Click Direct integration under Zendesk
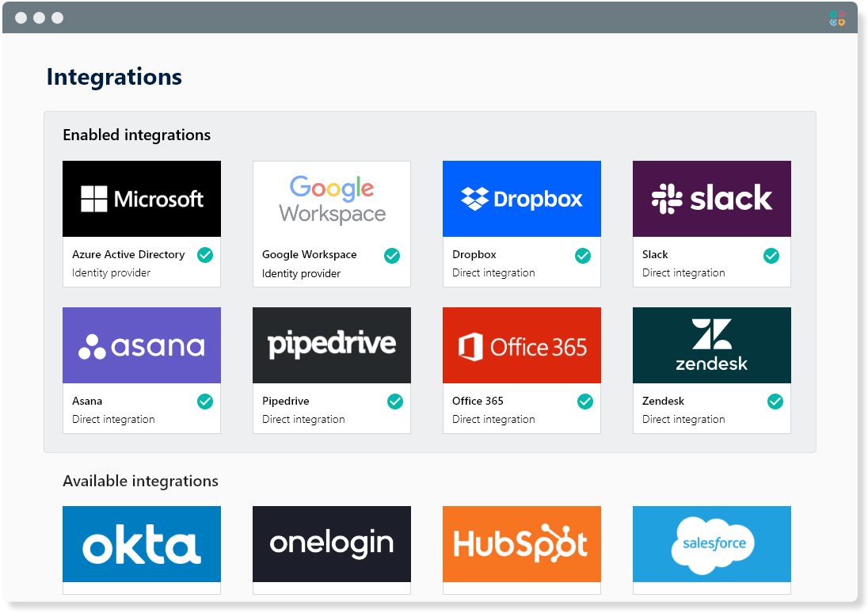The width and height of the screenshot is (868, 613). pos(683,419)
